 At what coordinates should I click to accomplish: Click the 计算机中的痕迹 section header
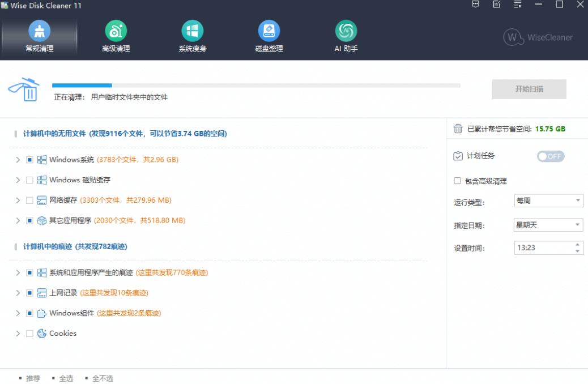point(75,246)
